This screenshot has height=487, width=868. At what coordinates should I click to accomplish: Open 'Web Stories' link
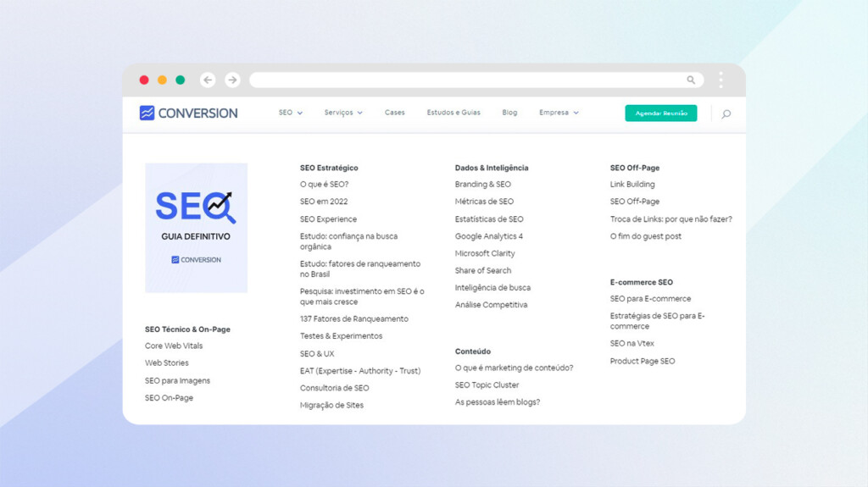(167, 363)
